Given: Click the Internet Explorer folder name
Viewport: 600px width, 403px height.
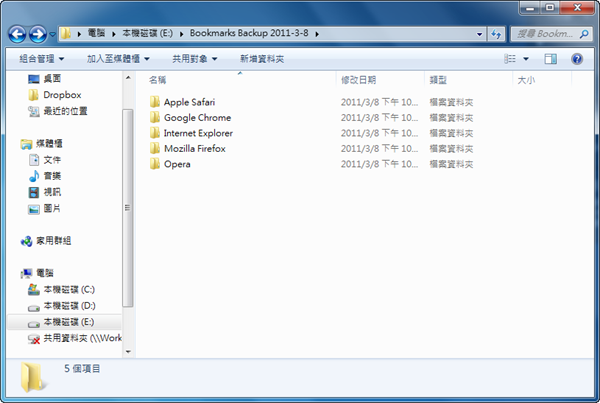Looking at the screenshot, I should 198,133.
